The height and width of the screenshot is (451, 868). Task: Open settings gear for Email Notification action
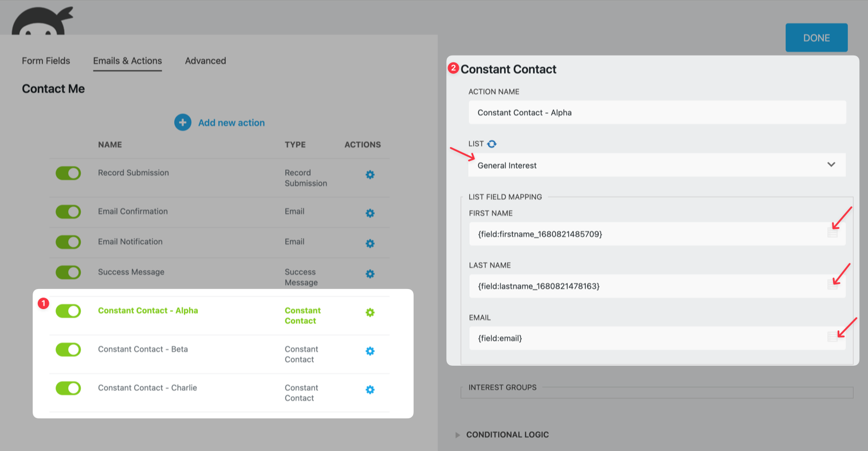pos(370,243)
